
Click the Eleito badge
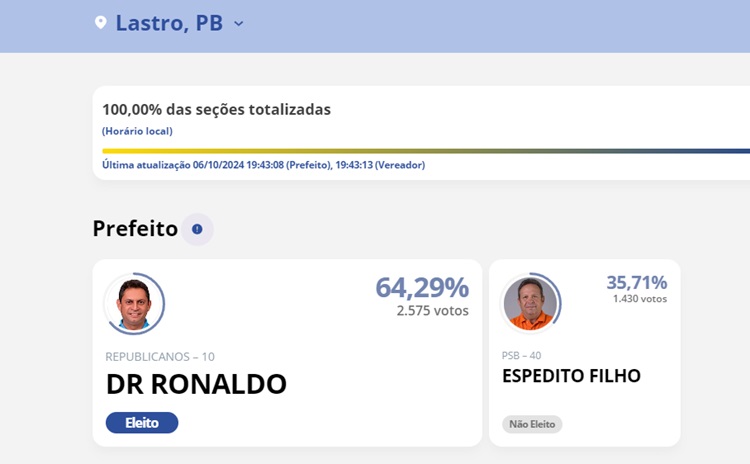[142, 423]
